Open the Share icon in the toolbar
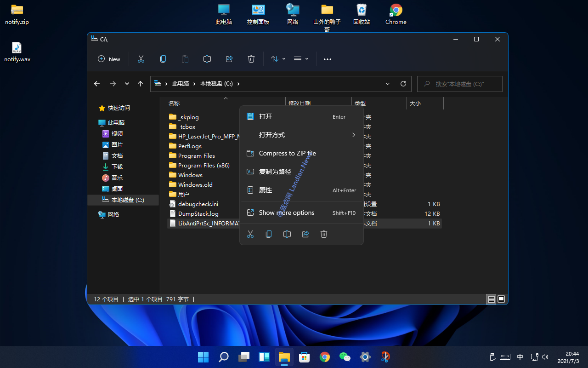Screen dimensions: 588x368 [229, 59]
